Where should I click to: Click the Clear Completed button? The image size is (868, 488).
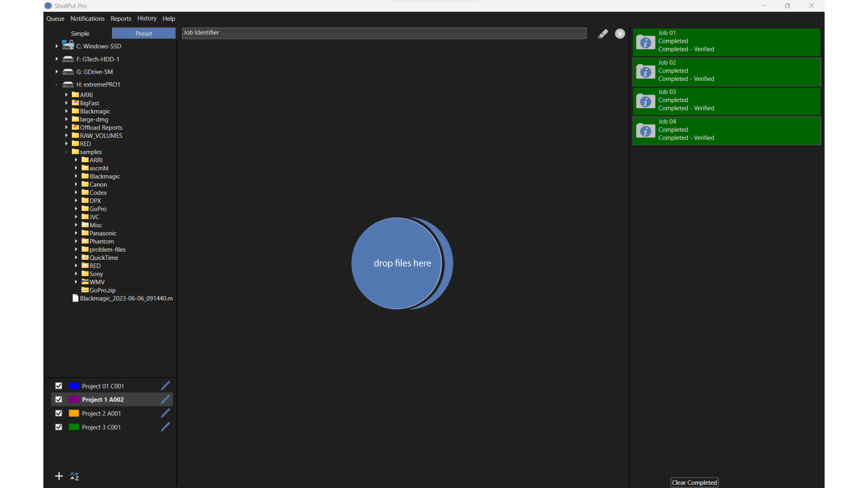click(694, 482)
